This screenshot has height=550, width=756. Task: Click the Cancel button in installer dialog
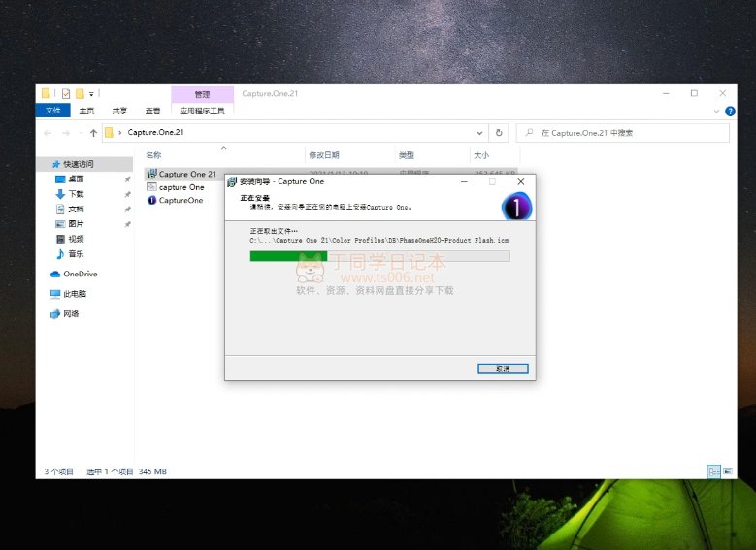click(x=503, y=369)
